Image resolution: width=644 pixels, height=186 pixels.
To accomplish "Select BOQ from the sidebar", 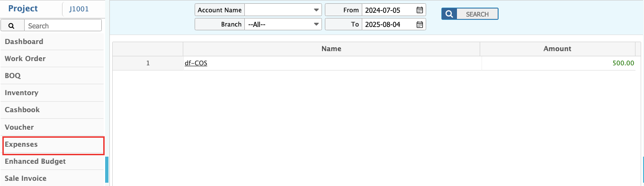I will [x=52, y=76].
